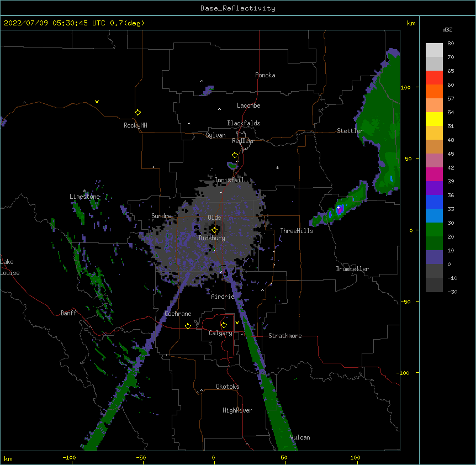Screen dimensions: 476x465
Task: Pick the blue 33-36 dBZ legend swatch
Action: (434, 202)
